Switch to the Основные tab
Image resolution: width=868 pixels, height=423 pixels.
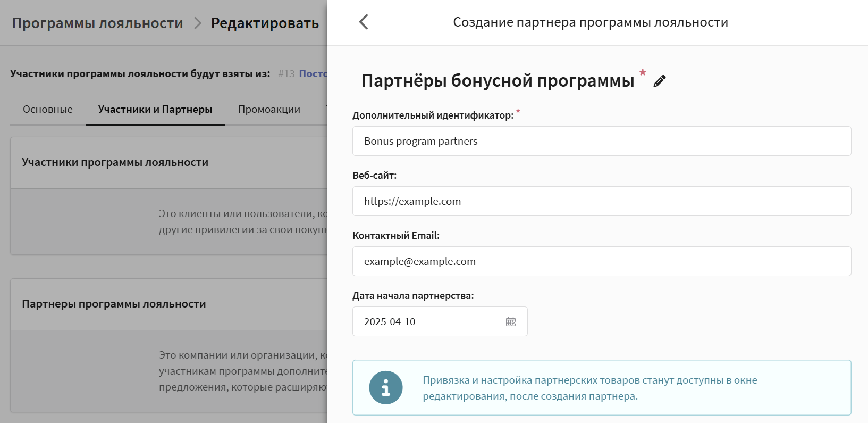48,109
